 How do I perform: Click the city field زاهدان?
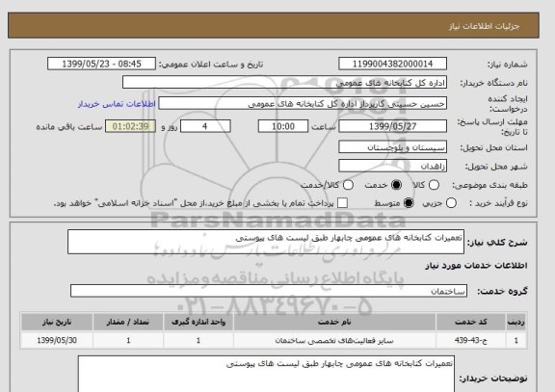[392, 166]
